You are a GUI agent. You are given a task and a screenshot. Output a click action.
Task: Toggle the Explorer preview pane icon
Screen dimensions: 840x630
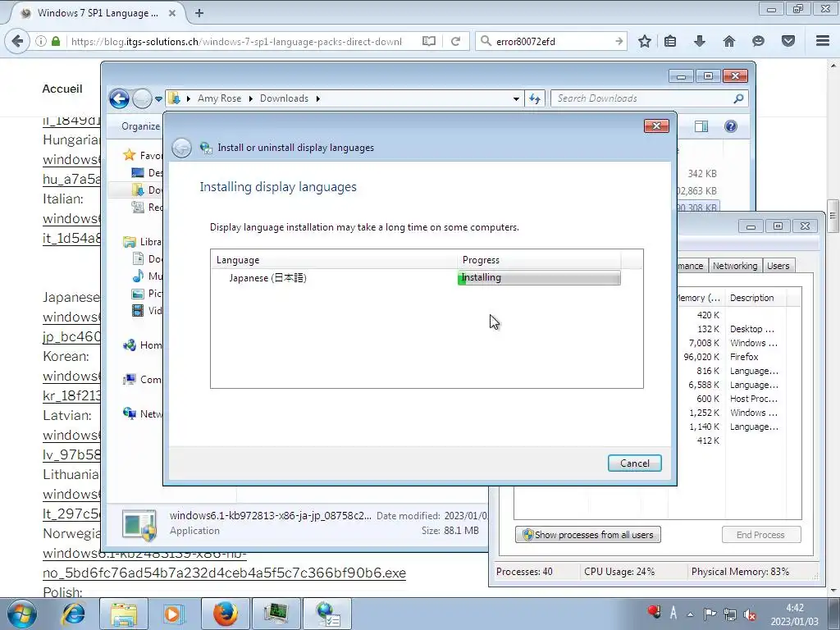coord(701,126)
